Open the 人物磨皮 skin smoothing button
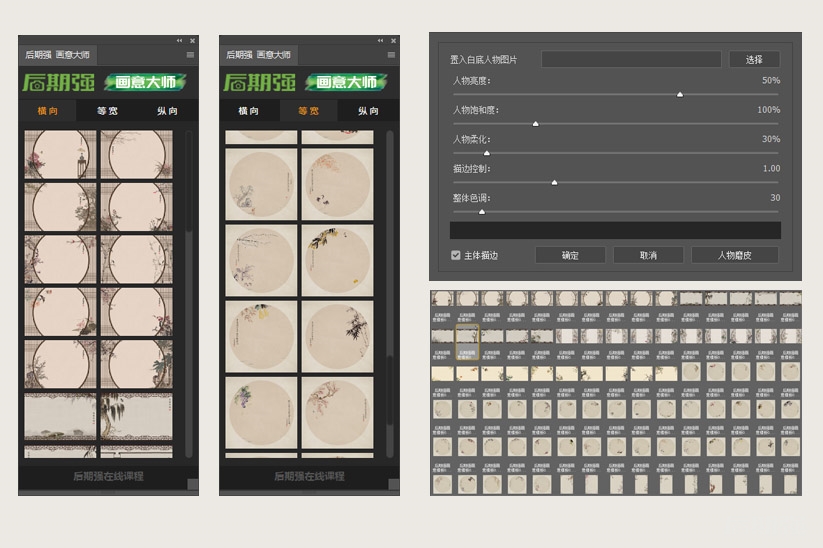The image size is (823, 548). point(735,255)
